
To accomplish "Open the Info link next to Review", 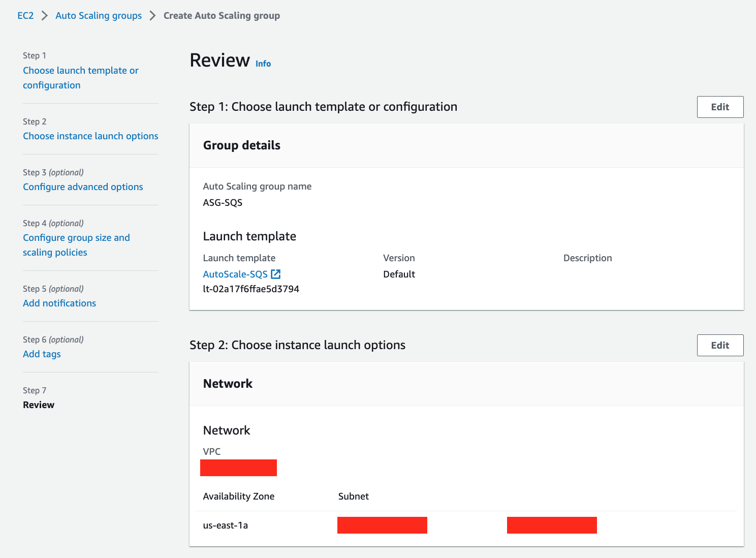I will 263,64.
